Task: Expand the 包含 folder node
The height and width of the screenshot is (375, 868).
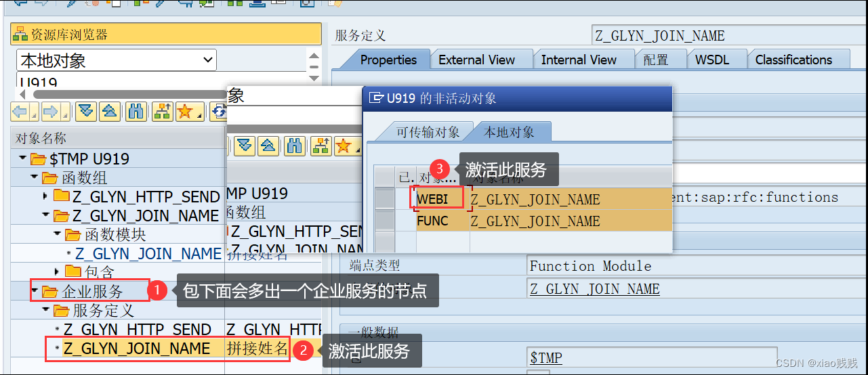Action: coord(57,272)
